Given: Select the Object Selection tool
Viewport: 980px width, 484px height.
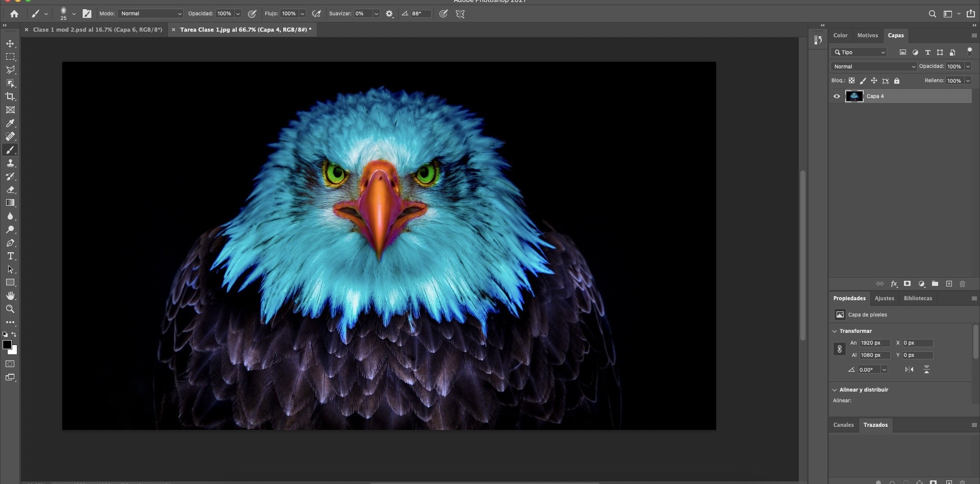Looking at the screenshot, I should point(10,83).
